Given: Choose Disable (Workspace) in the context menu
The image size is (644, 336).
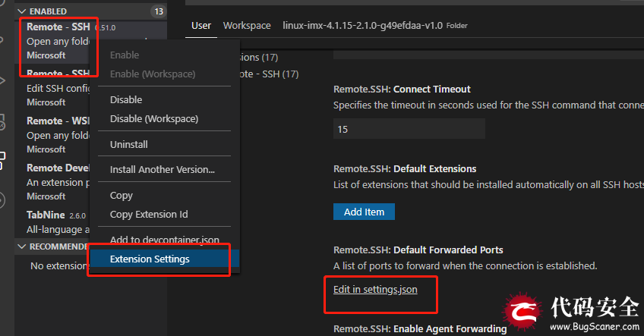Looking at the screenshot, I should (x=154, y=118).
